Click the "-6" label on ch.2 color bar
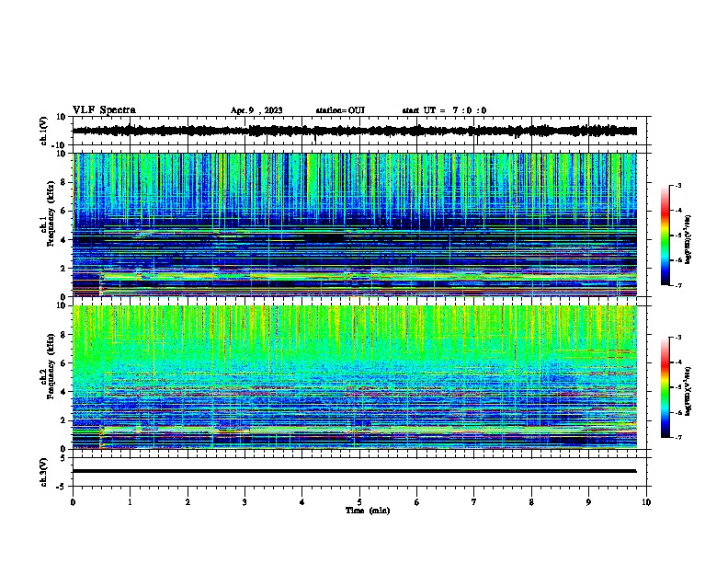This screenshot has height=563, width=728. (677, 412)
